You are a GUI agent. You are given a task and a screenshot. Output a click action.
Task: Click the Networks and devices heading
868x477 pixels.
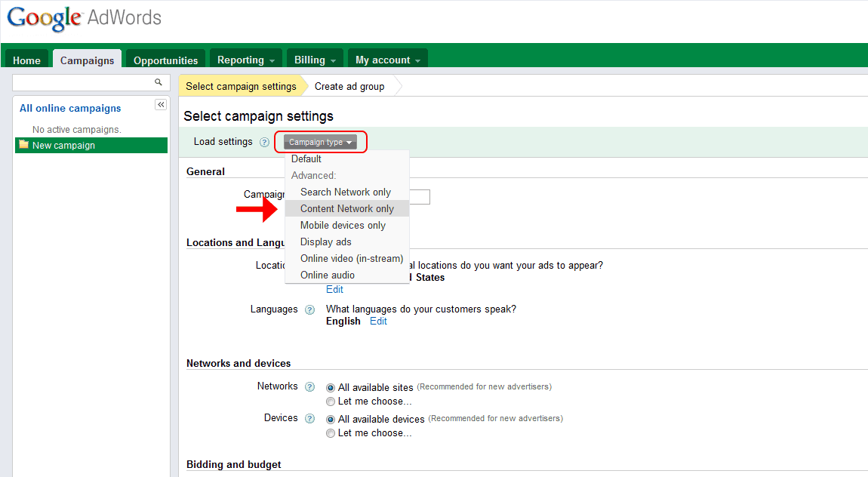click(239, 364)
